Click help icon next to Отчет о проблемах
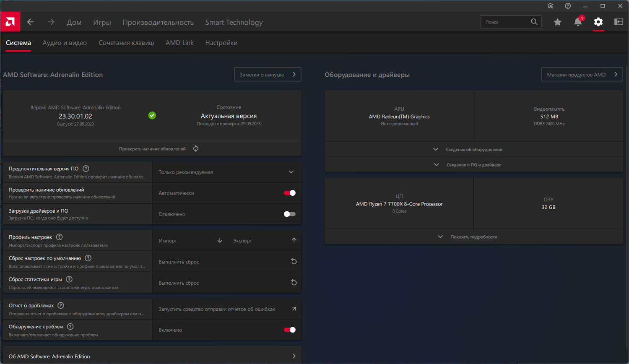This screenshot has width=629, height=364. pyautogui.click(x=61, y=305)
